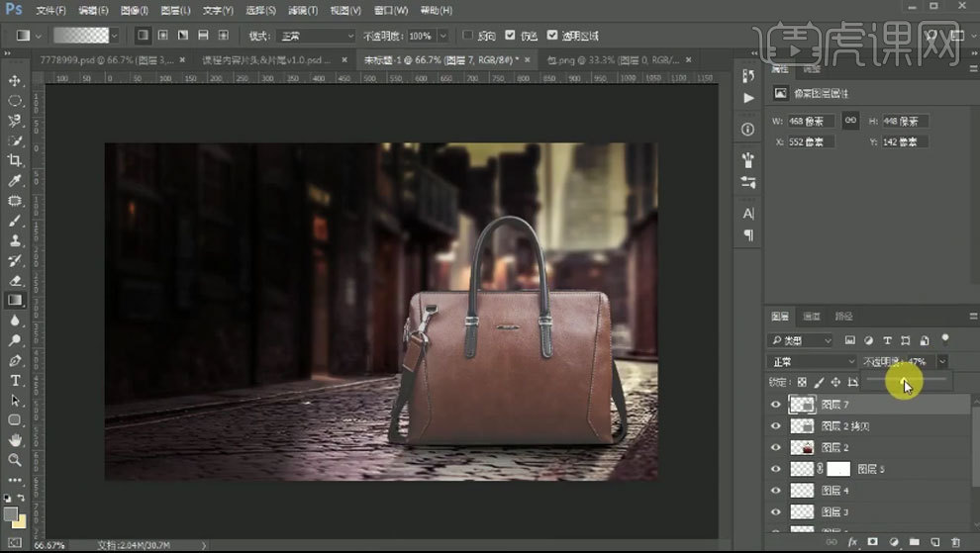Add a layer mask using the mask icon
This screenshot has height=553, width=980.
(x=872, y=542)
